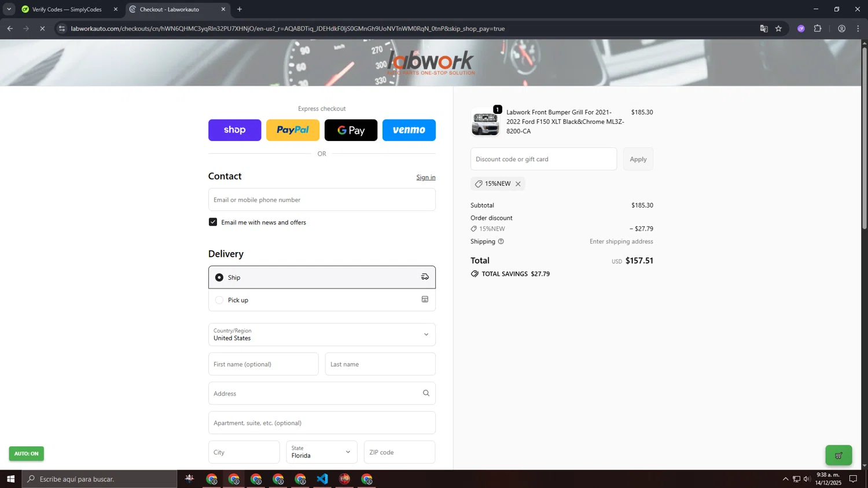The height and width of the screenshot is (488, 868).
Task: Click the volume speaker tray icon
Action: click(807, 479)
